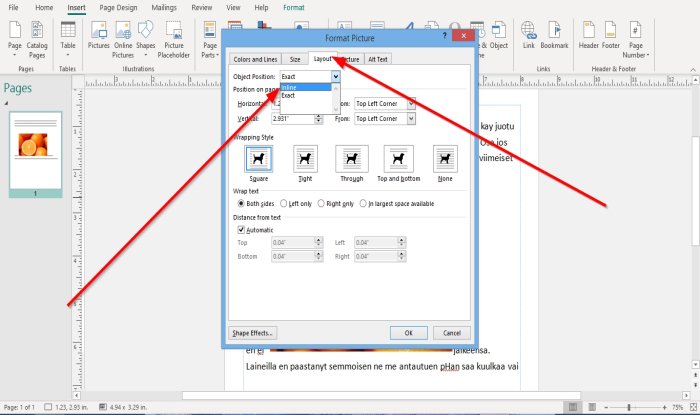Image resolution: width=700 pixels, height=415 pixels.
Task: Open Shape Effects options
Action: (x=252, y=333)
